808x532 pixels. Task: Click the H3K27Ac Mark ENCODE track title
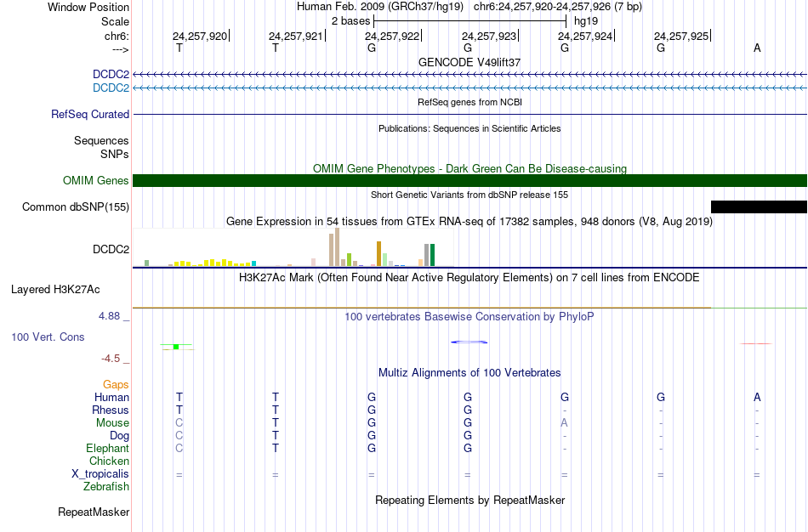click(x=469, y=278)
